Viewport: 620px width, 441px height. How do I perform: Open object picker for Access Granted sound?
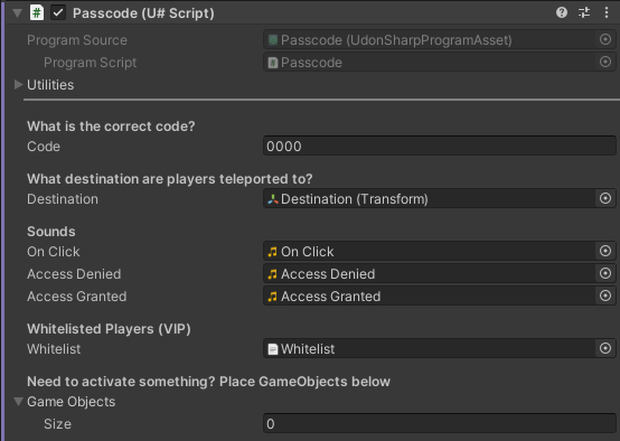[x=605, y=296]
